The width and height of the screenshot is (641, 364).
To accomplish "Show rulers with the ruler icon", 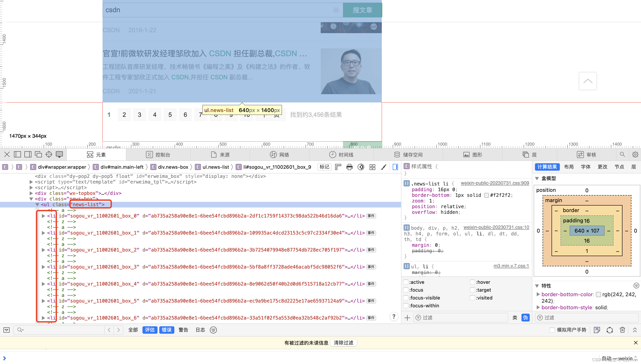I will tap(338, 167).
